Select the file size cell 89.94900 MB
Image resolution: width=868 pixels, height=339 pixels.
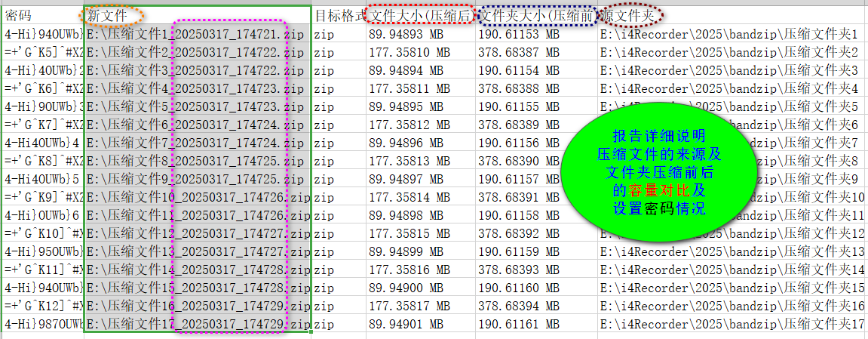click(421, 288)
